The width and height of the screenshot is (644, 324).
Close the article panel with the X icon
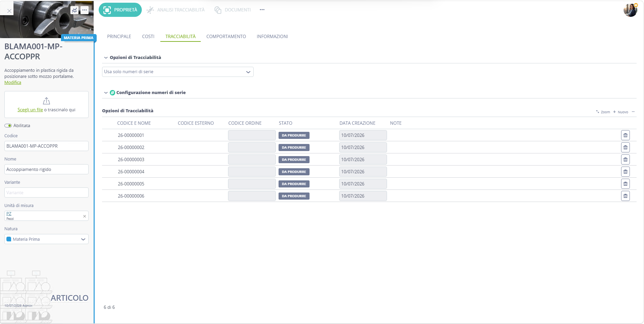(9, 11)
